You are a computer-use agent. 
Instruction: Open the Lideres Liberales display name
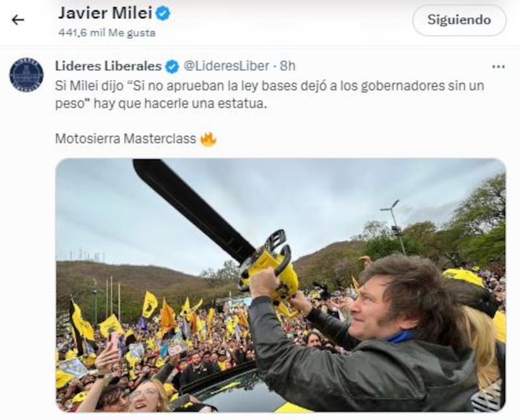[x=108, y=66]
